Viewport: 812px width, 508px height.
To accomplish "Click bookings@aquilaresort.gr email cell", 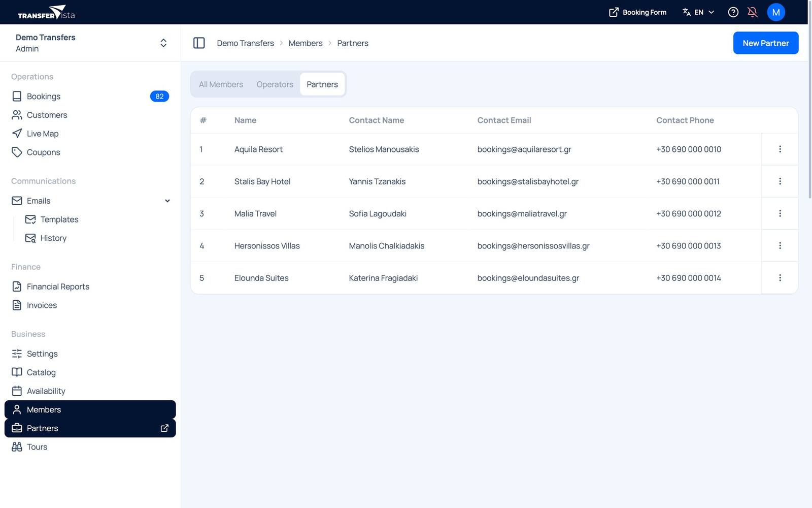I will point(524,149).
